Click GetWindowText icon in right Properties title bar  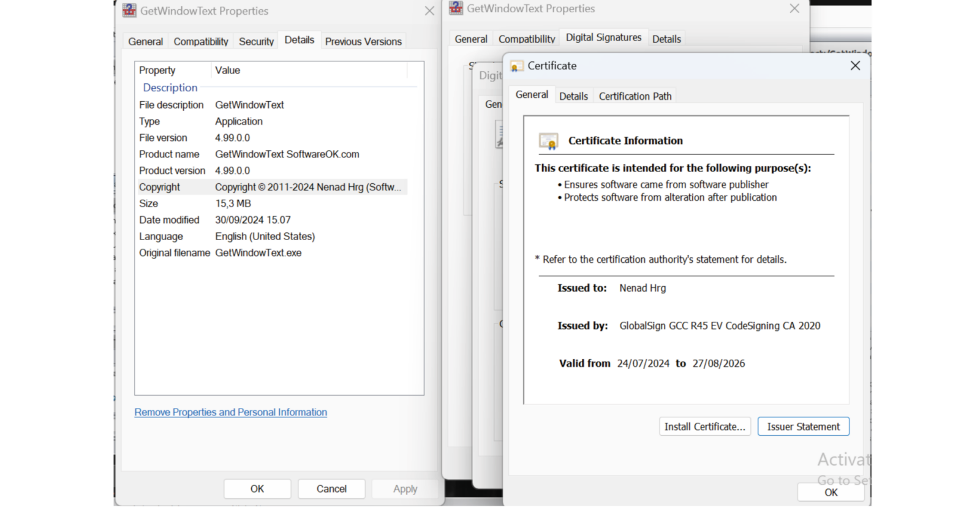[456, 9]
